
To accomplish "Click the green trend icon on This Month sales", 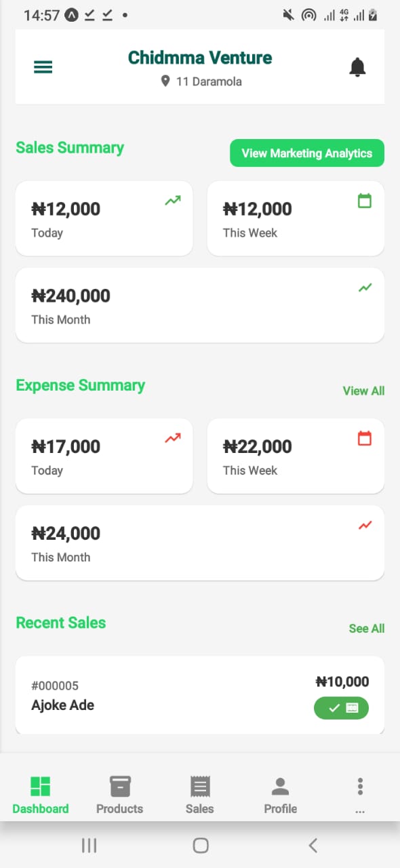I will pyautogui.click(x=365, y=288).
